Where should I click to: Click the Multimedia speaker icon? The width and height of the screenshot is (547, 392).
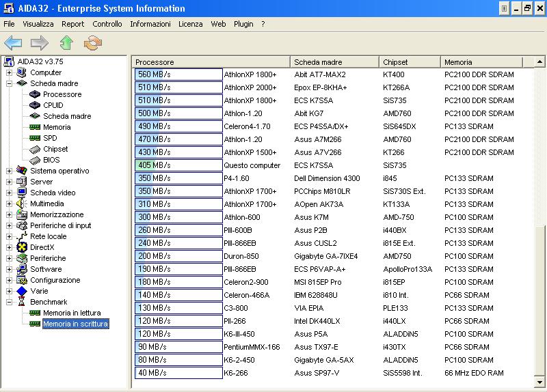[22, 204]
